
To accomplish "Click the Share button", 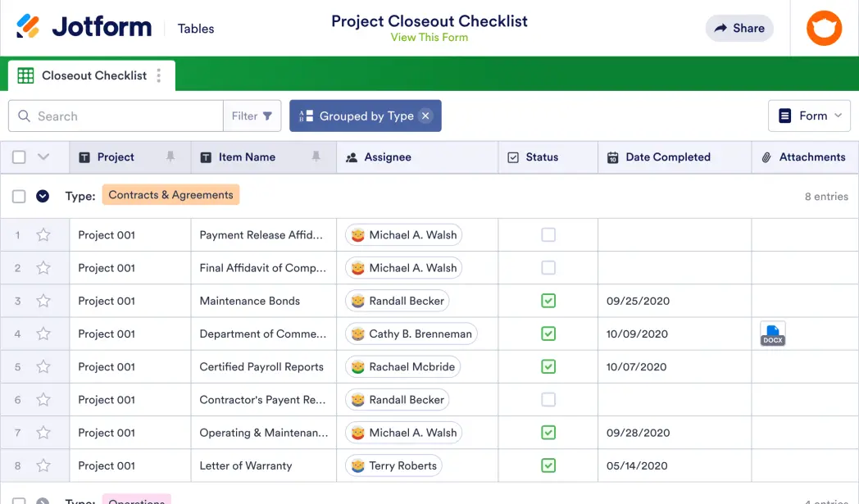I will click(739, 28).
